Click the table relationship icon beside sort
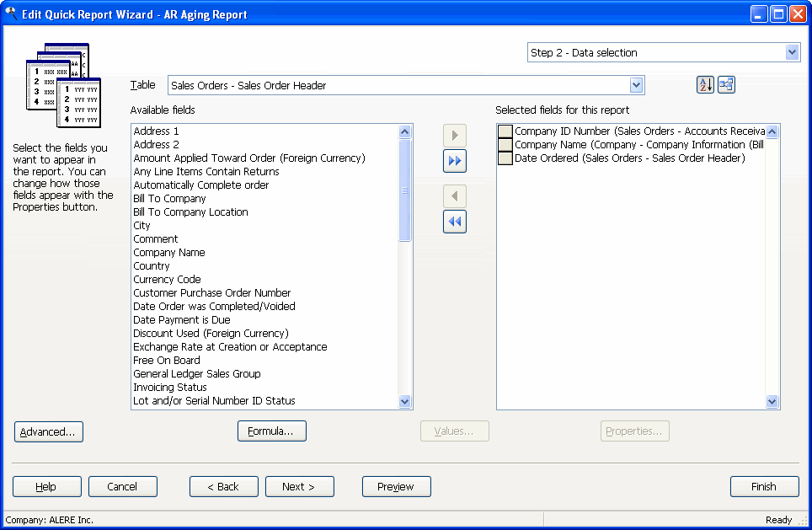The width and height of the screenshot is (812, 530). (726, 84)
